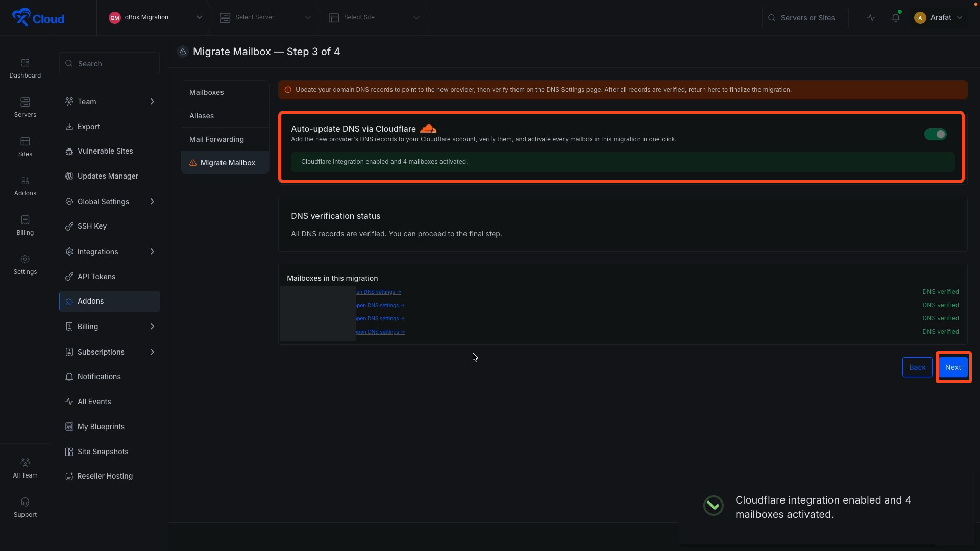Click the Site Snapshots icon
The height and width of the screenshot is (551, 980).
(x=69, y=452)
